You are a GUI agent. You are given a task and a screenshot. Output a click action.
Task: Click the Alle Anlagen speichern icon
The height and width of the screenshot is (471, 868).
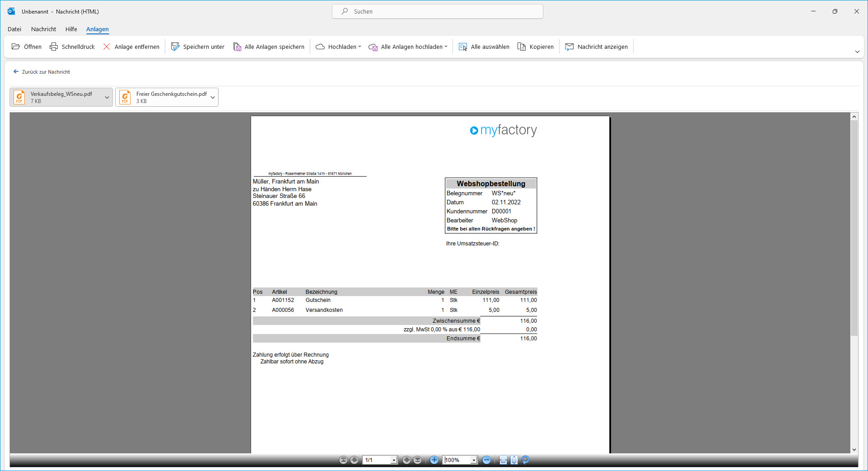[x=237, y=47]
